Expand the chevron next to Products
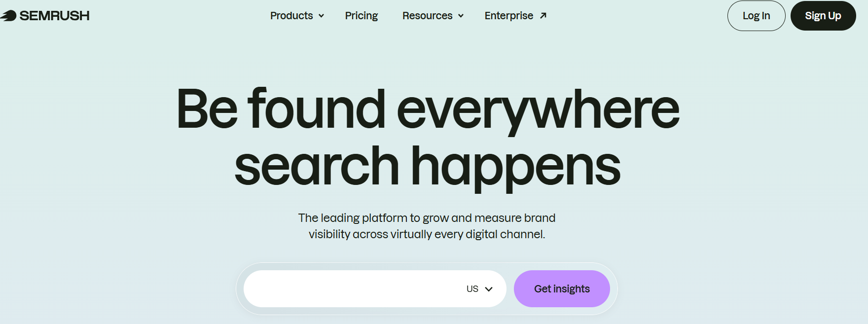This screenshot has height=324, width=868. (x=321, y=16)
